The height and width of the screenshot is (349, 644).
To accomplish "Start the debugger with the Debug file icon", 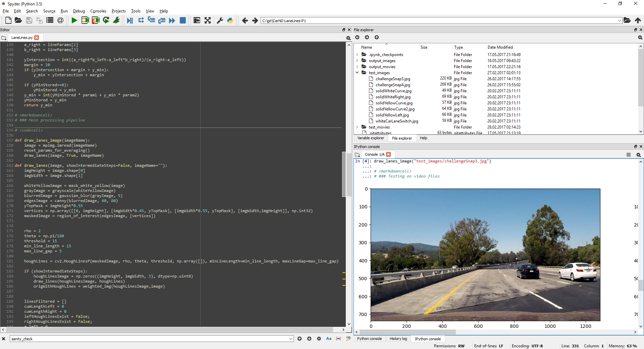I will [130, 20].
